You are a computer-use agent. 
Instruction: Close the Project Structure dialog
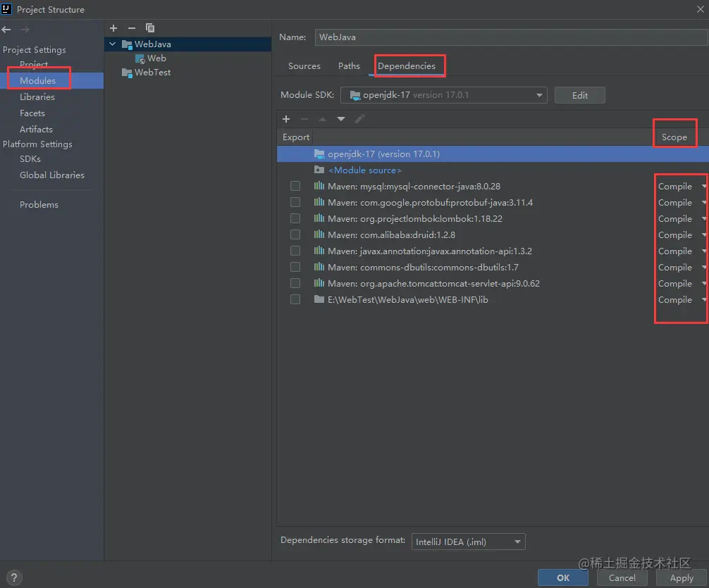coord(700,9)
